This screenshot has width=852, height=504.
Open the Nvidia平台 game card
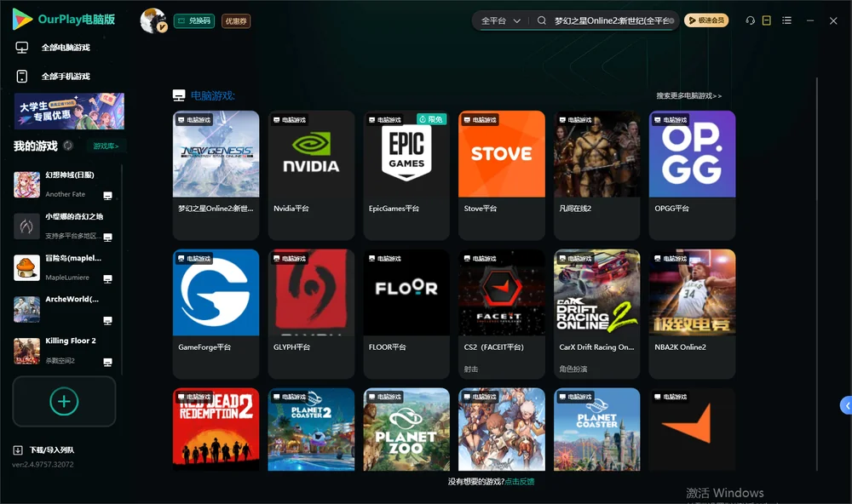point(311,175)
